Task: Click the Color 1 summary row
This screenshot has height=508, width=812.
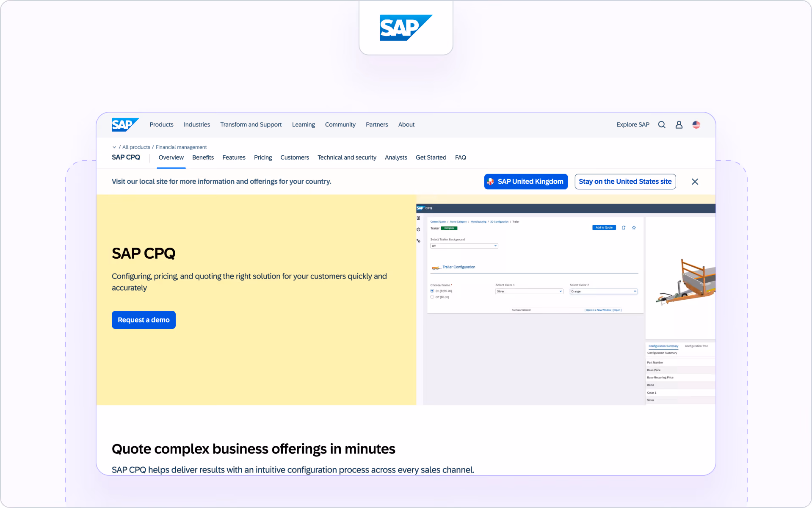Action: [x=681, y=393]
